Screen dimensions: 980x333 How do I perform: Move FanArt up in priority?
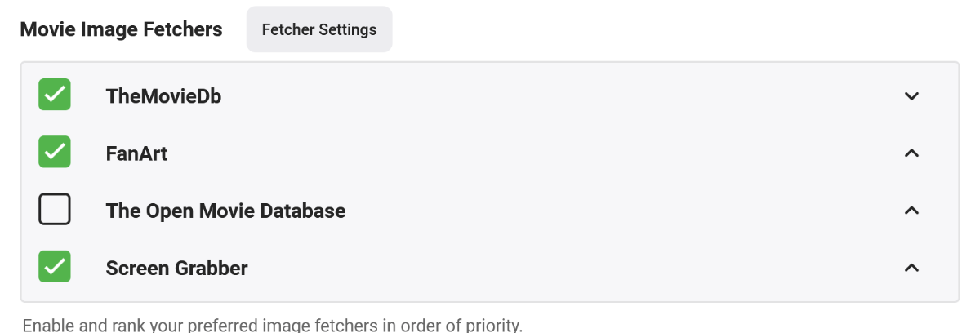coord(912,153)
